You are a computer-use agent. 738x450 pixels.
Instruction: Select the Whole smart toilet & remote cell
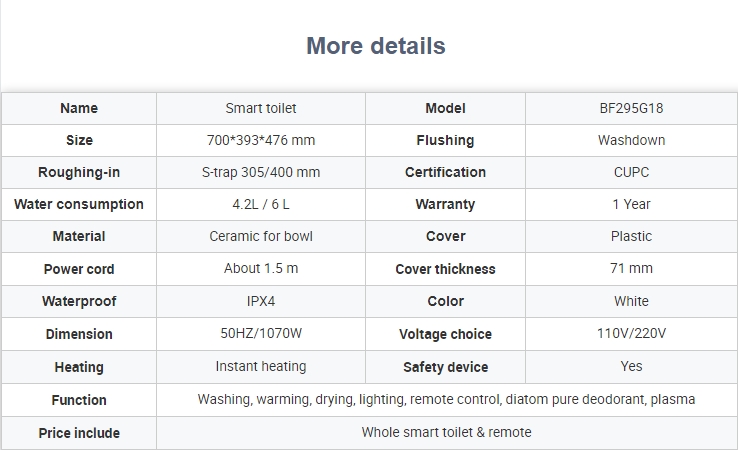tap(446, 432)
